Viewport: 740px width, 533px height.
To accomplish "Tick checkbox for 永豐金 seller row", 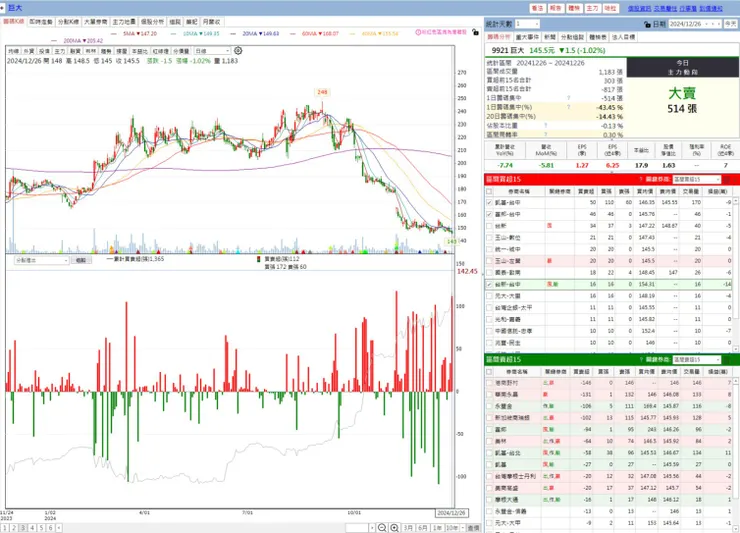I will (489, 406).
